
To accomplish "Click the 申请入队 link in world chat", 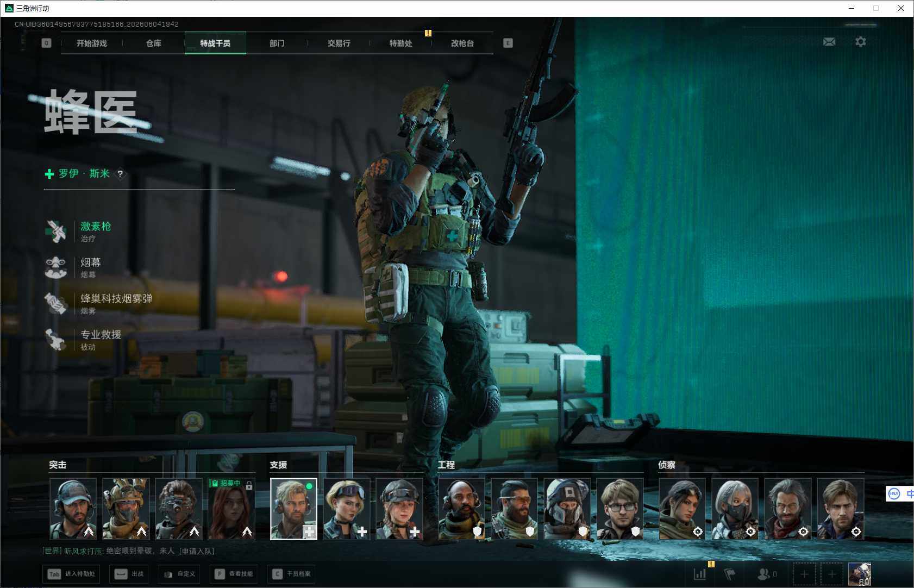I will [197, 551].
